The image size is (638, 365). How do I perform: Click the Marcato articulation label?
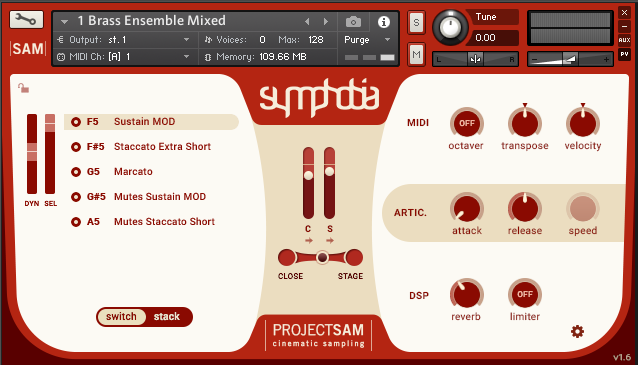tap(133, 172)
